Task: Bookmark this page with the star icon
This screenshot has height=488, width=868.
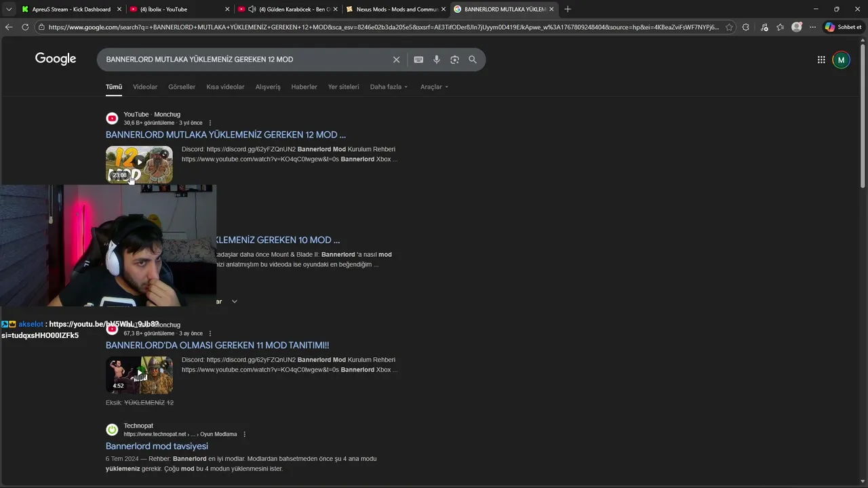Action: coord(729,27)
